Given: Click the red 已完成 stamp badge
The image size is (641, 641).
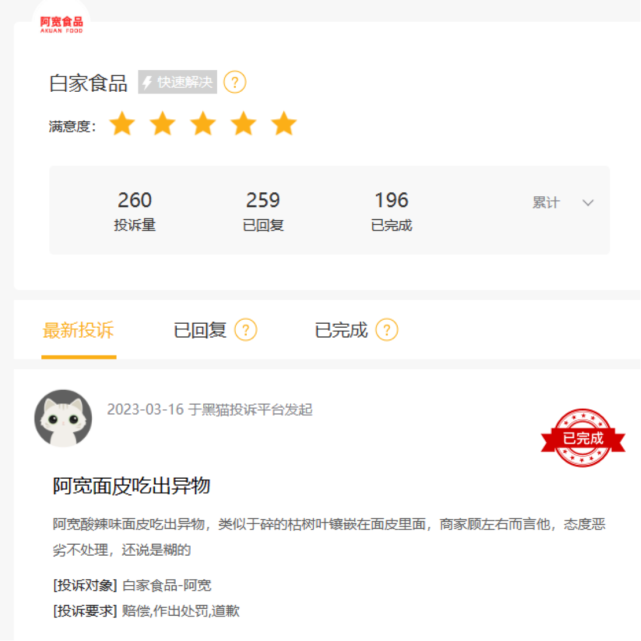Looking at the screenshot, I should (x=583, y=438).
